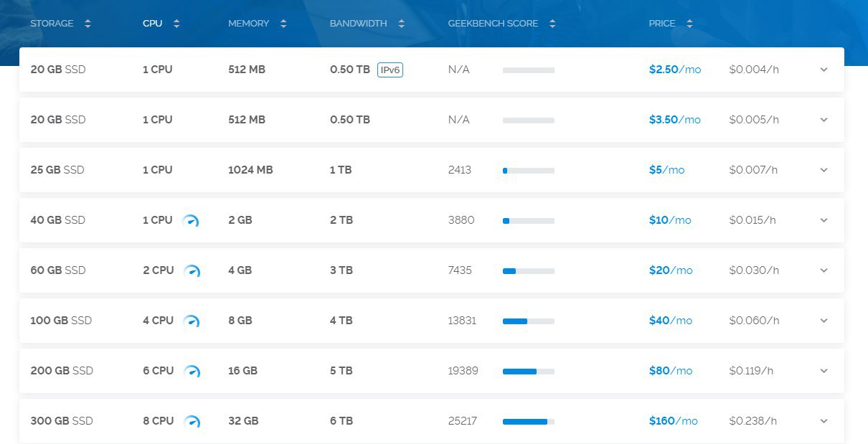Click the Geekbench Score column header
The width and height of the screenshot is (868, 444).
click(493, 24)
